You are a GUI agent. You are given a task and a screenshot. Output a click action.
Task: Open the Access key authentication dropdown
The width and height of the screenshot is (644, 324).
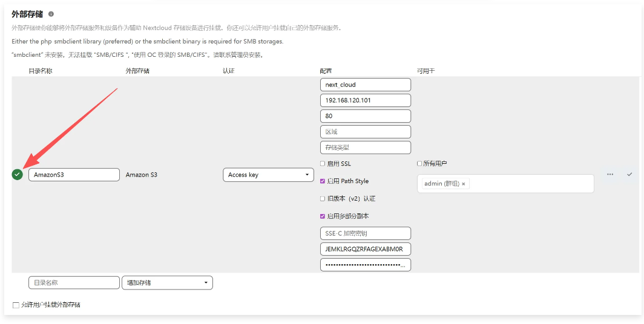point(268,175)
